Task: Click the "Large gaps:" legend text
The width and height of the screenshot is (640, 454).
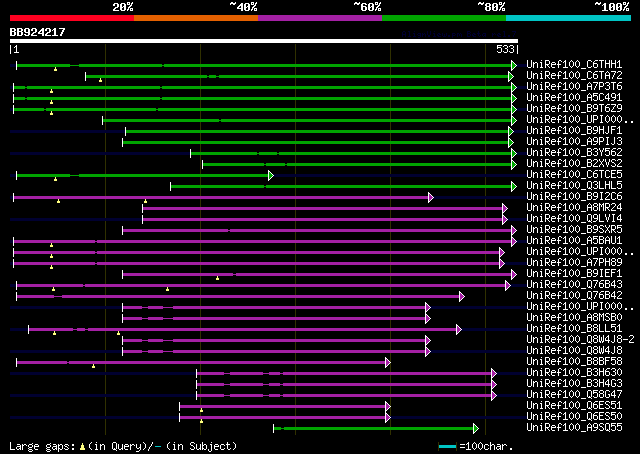Action: (42, 446)
